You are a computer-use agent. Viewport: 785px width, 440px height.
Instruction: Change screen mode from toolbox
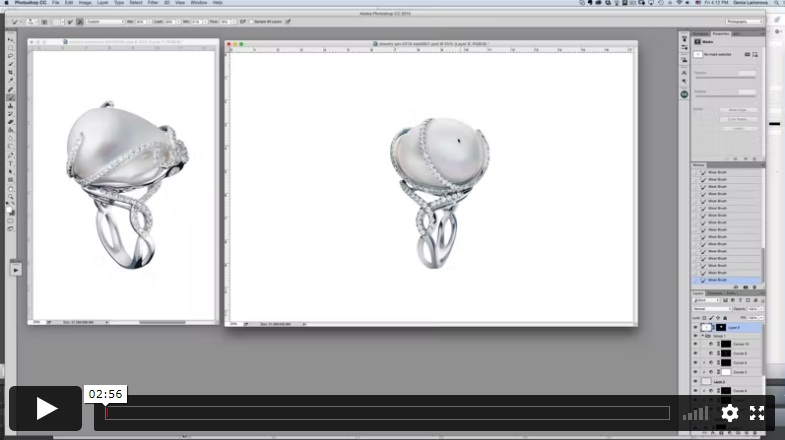[x=11, y=229]
